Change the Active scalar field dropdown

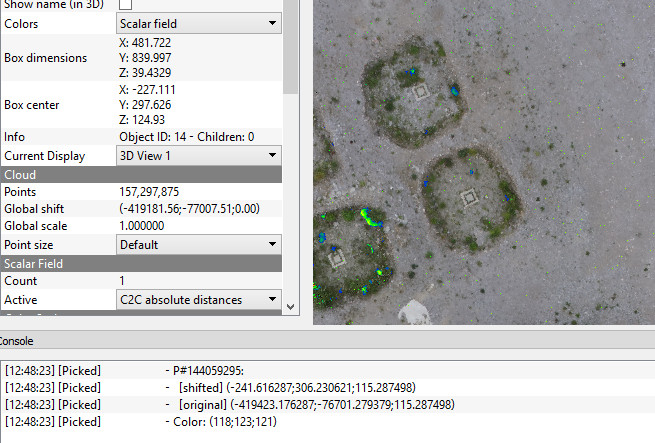point(198,300)
